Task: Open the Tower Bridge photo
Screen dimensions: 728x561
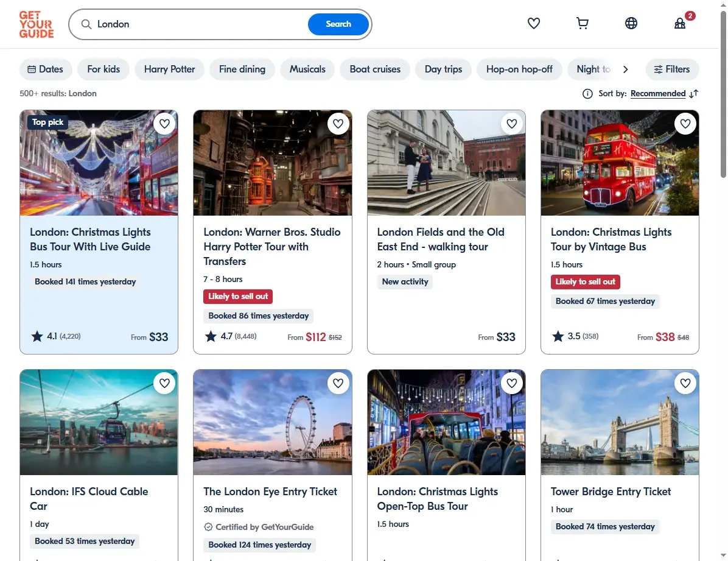Action: pyautogui.click(x=620, y=422)
